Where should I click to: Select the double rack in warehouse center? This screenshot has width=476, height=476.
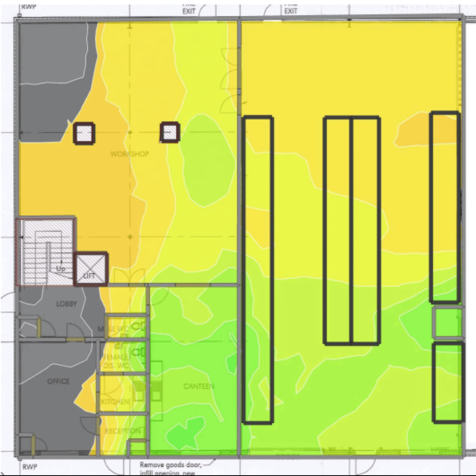(x=352, y=230)
